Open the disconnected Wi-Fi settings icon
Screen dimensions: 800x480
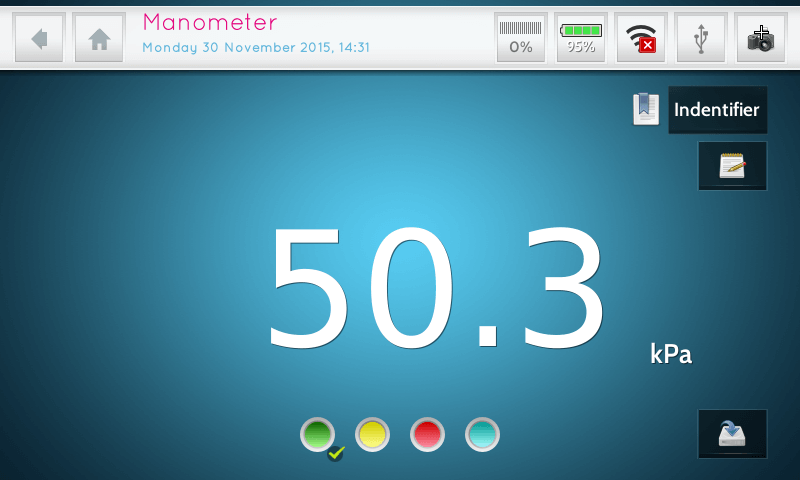[640, 38]
